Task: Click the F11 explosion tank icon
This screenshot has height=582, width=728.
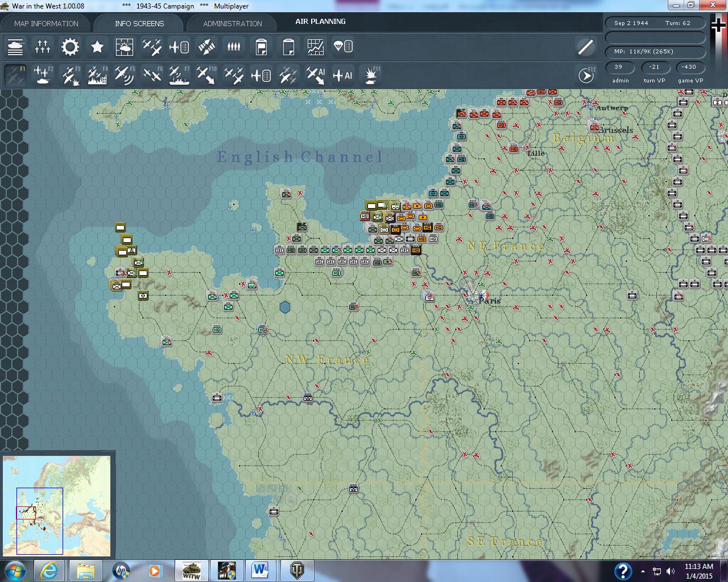Action: click(x=370, y=75)
